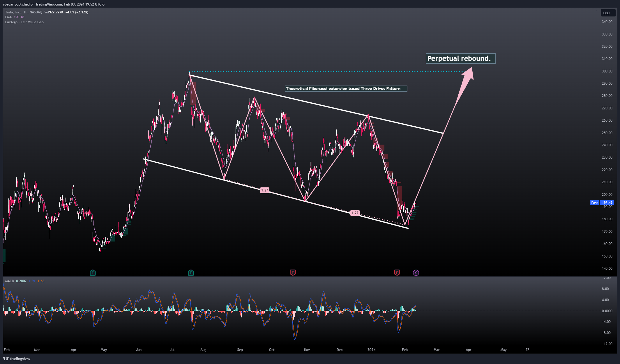
Task: Select the Three Drives Pattern text label
Action: click(346, 88)
